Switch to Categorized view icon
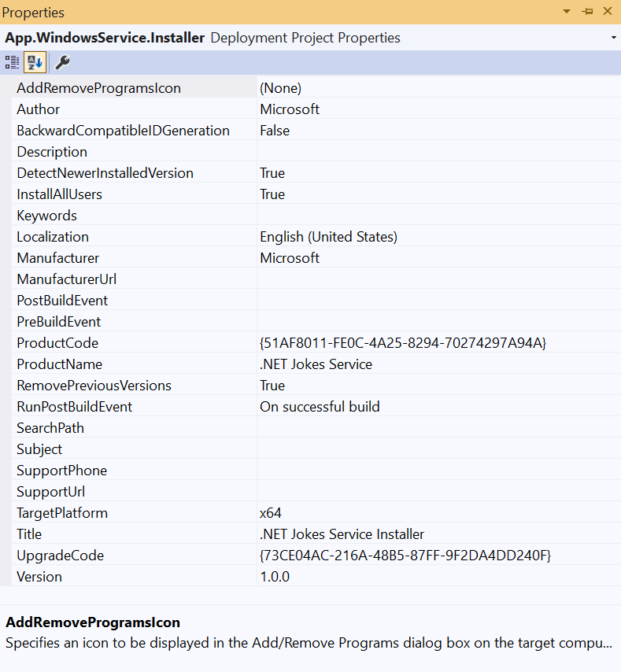Viewport: 621px width, 672px height. tap(12, 63)
